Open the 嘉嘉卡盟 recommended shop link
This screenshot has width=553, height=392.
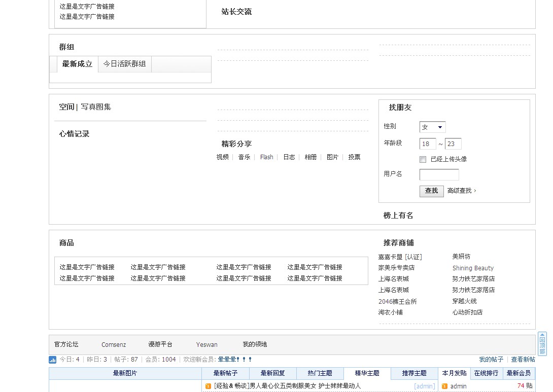[x=391, y=257]
